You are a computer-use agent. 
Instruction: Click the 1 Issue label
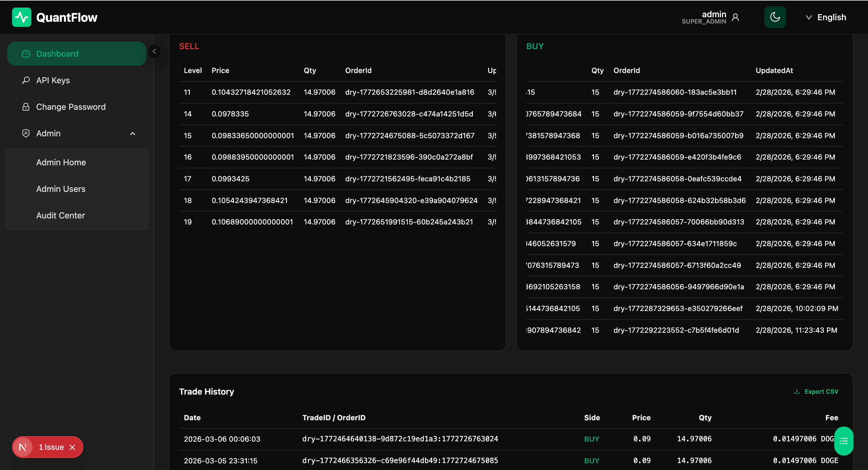click(51, 447)
